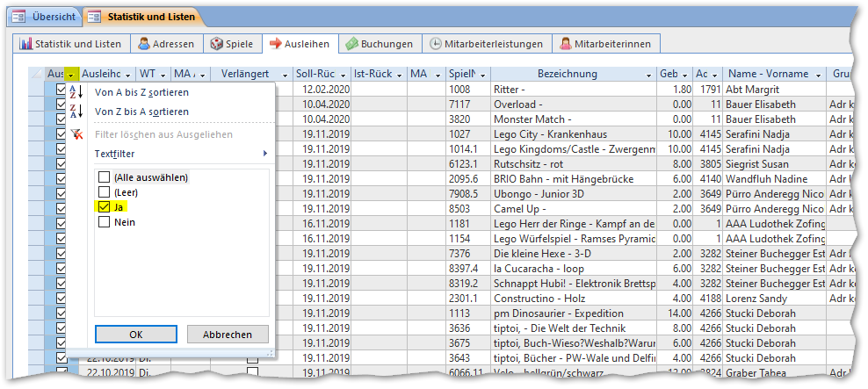The image size is (868, 389).
Task: Toggle Ausgeliehen checkbox in the Camel Up row
Action: (61, 209)
